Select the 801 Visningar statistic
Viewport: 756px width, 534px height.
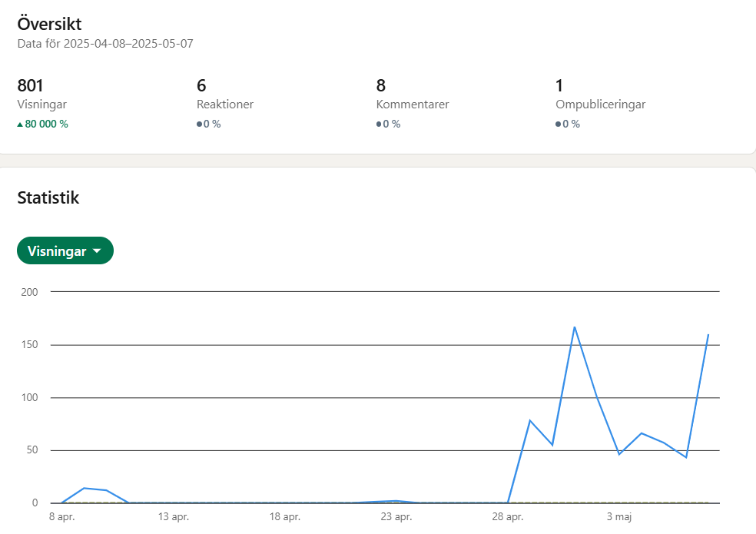tap(42, 103)
